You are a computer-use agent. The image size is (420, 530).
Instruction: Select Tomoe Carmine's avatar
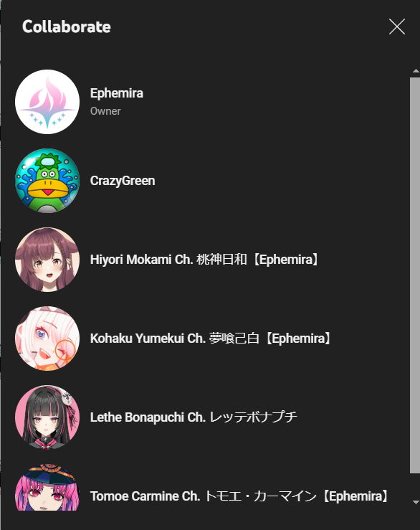[x=47, y=488]
